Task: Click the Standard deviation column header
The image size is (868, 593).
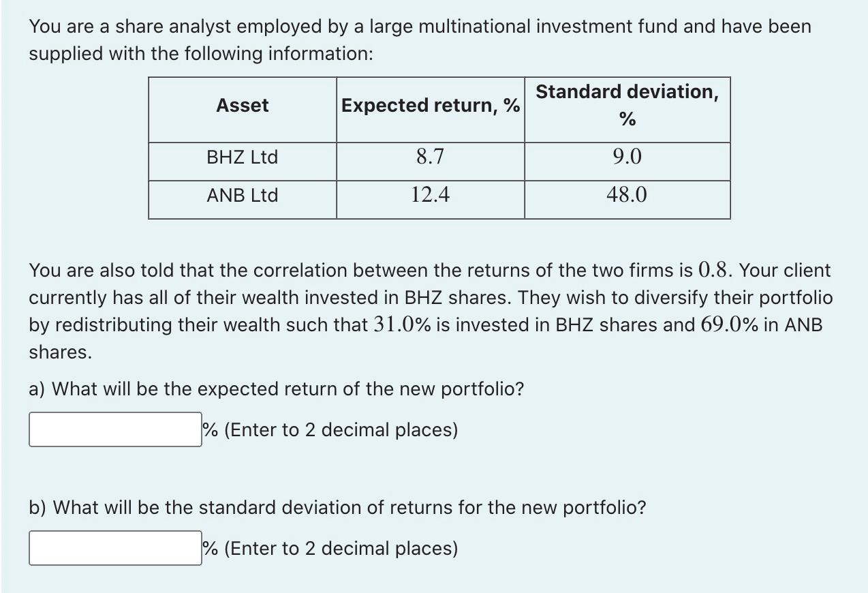Action: pyautogui.click(x=627, y=106)
